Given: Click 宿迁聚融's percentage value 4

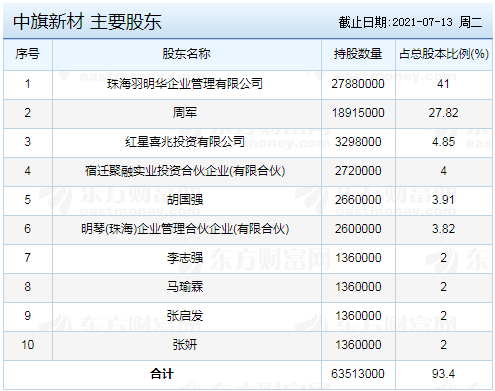Looking at the screenshot, I should click(443, 171).
